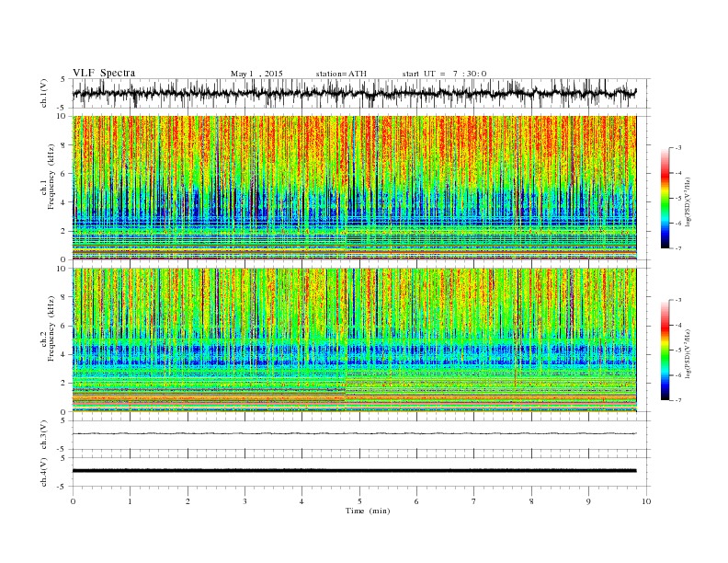The width and height of the screenshot is (728, 563).
Task: Click the "8" frequency tick of ch.1 spectrogram
Action: [64, 145]
